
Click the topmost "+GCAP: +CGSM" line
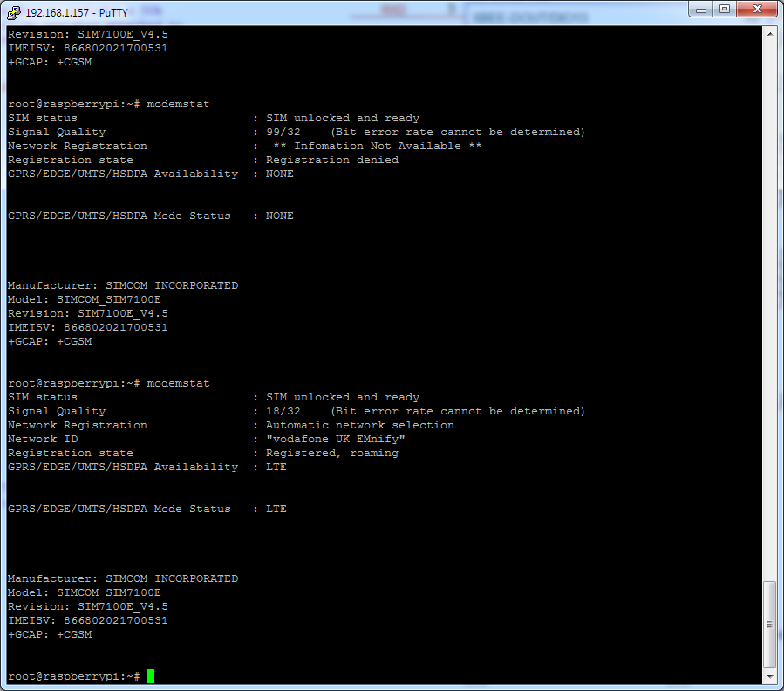click(50, 62)
